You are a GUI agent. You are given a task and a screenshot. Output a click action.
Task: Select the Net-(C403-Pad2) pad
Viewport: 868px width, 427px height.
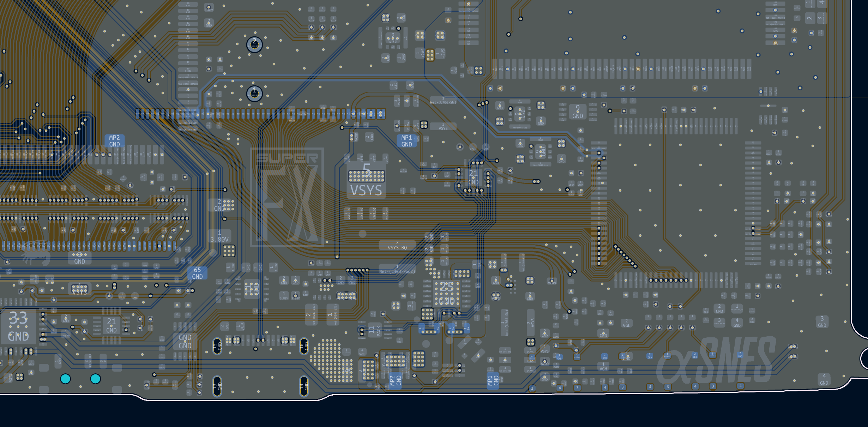(x=397, y=269)
